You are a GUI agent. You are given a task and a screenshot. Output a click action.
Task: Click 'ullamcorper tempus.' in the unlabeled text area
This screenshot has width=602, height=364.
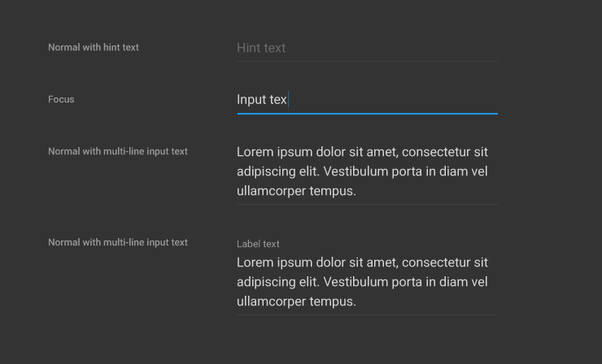point(296,191)
